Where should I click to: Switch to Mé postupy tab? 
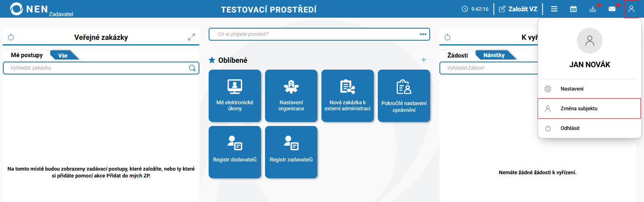pyautogui.click(x=27, y=55)
